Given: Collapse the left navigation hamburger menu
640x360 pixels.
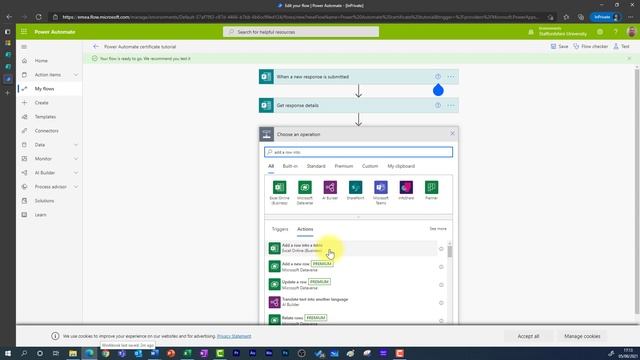Looking at the screenshot, I should 24,47.
